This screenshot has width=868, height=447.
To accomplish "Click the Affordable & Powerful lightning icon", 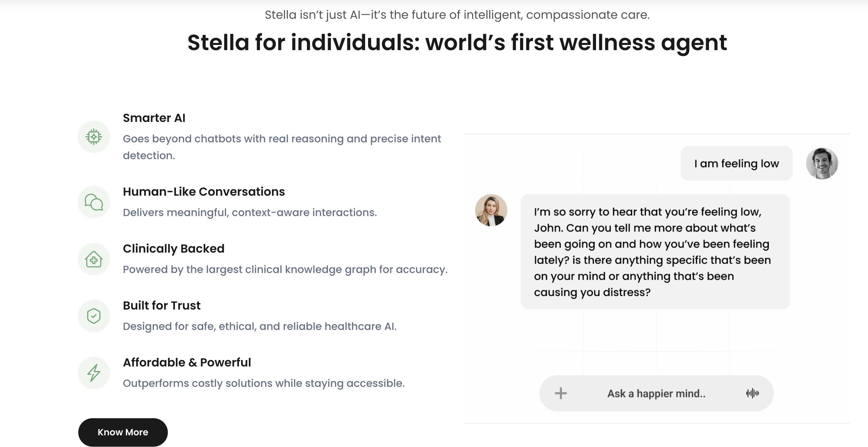I will click(94, 373).
